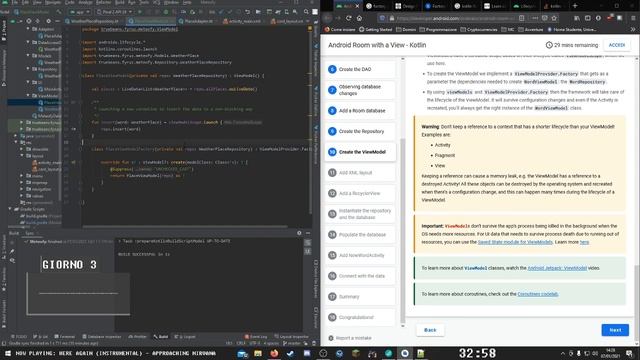This screenshot has height=360, width=640.
Task: Go to codelab step Populate the database
Action: [x=360, y=235]
